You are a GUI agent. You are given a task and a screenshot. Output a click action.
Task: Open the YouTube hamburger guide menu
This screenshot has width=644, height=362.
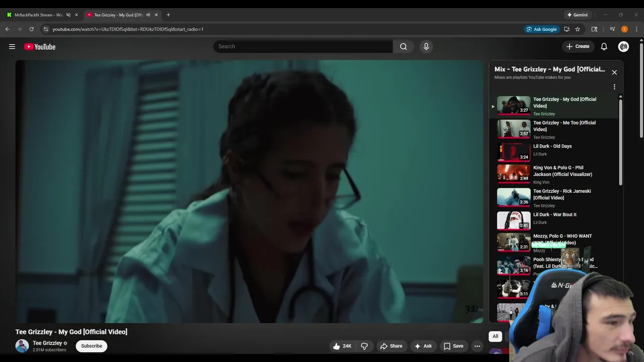[12, 47]
